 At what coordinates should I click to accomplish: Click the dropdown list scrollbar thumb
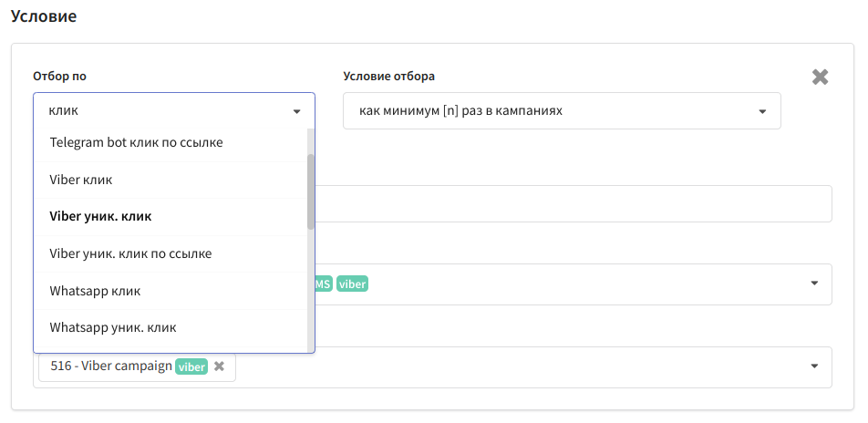tap(311, 191)
